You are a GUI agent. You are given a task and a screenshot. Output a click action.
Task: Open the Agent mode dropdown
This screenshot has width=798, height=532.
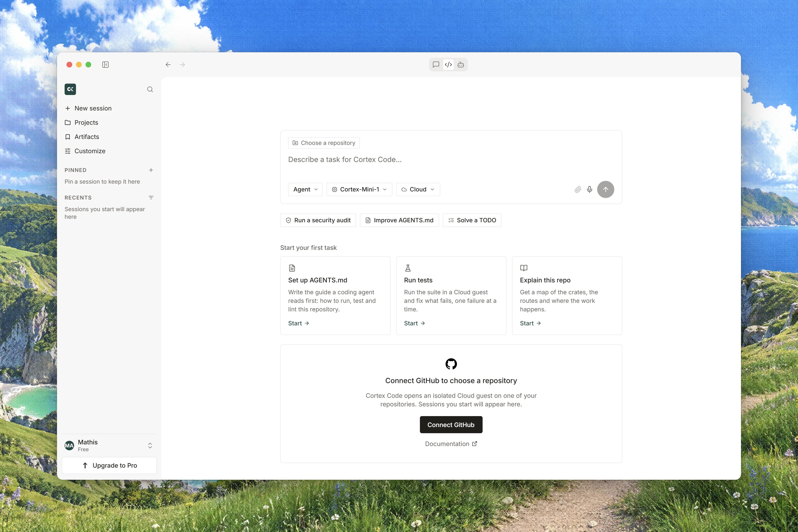[305, 189]
